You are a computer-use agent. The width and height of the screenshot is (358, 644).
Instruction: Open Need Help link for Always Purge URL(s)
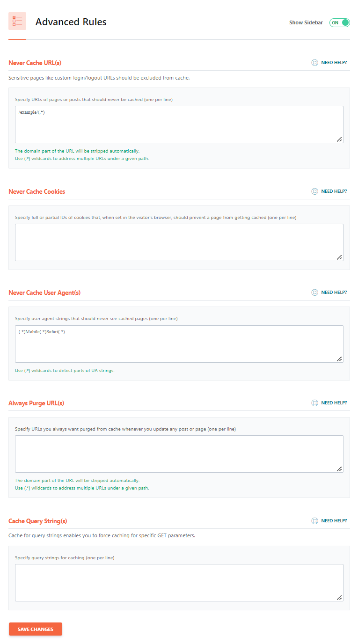coord(334,403)
